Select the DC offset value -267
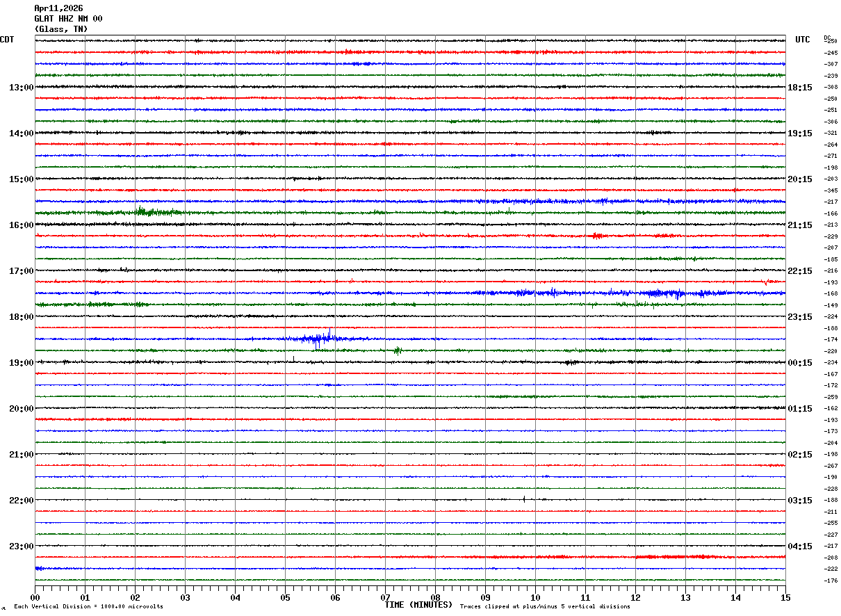 click(x=831, y=466)
